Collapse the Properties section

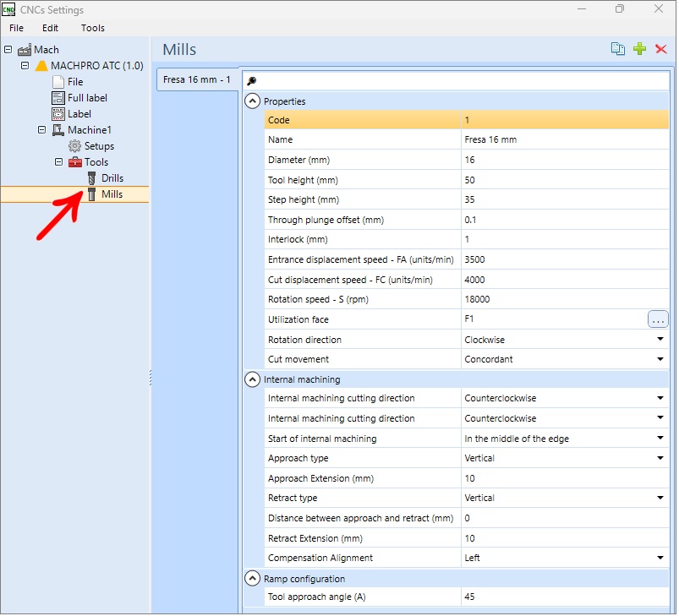(x=253, y=101)
